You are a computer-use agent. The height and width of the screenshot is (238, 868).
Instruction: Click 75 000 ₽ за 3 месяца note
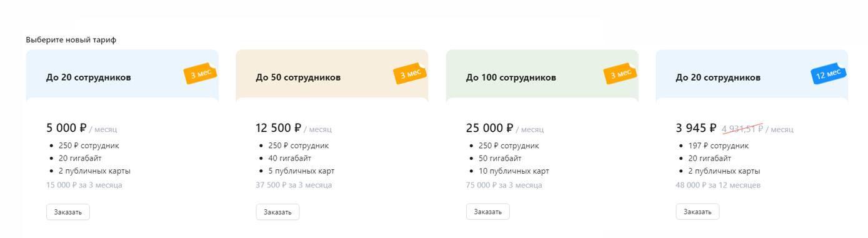[x=504, y=186]
